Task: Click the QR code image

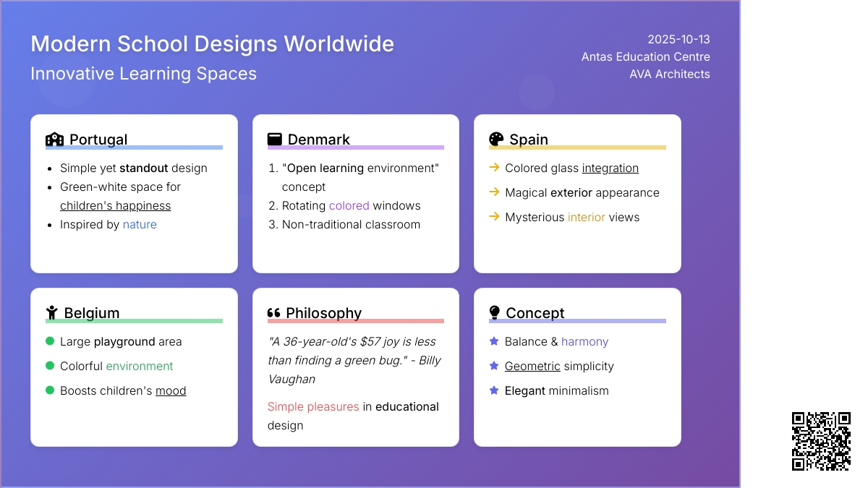Action: coord(821,441)
